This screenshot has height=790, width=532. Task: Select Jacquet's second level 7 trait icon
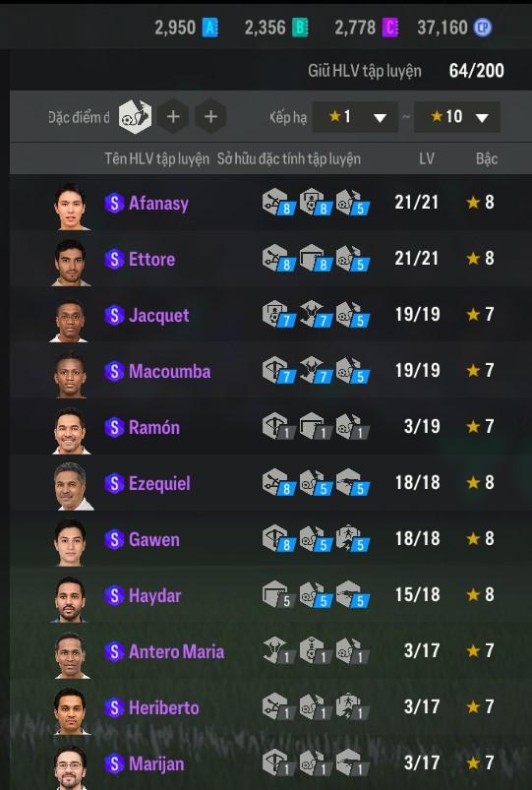pyautogui.click(x=316, y=315)
